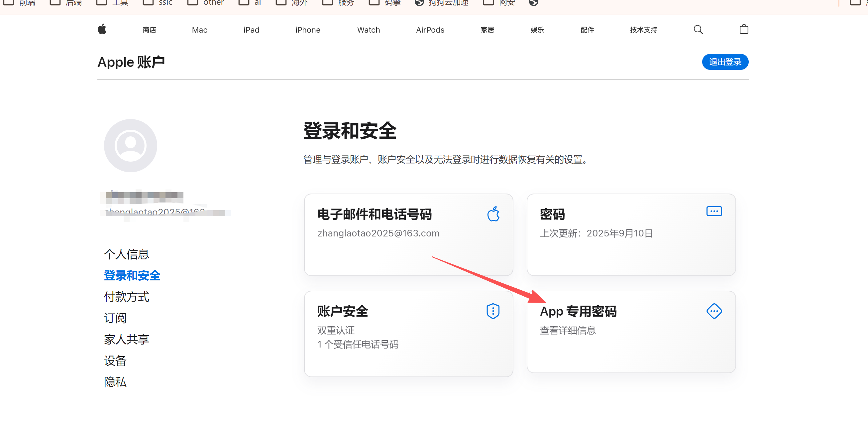Viewport: 868px width, 429px height.
Task: Click the globe favicon at the bookmarks bar end
Action: pyautogui.click(x=533, y=3)
